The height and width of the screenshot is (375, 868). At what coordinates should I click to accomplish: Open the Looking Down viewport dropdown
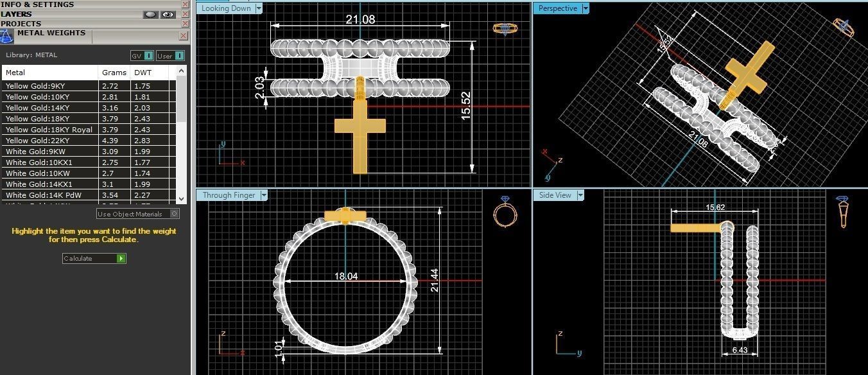pyautogui.click(x=259, y=8)
